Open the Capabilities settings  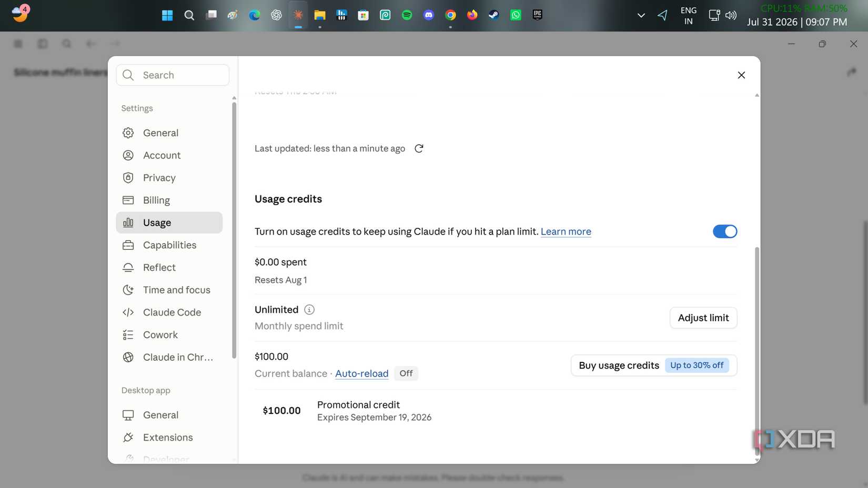169,245
